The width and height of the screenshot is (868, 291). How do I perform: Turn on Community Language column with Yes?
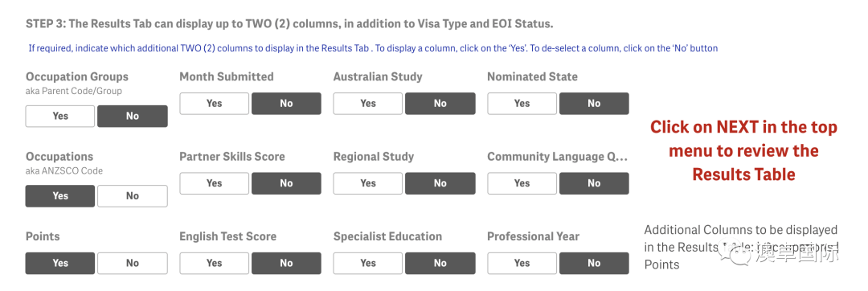point(522,183)
